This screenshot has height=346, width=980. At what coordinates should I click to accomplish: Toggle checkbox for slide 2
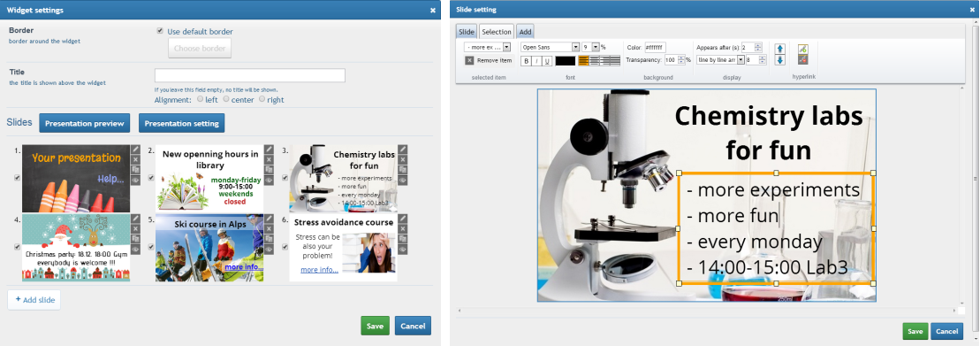[150, 178]
